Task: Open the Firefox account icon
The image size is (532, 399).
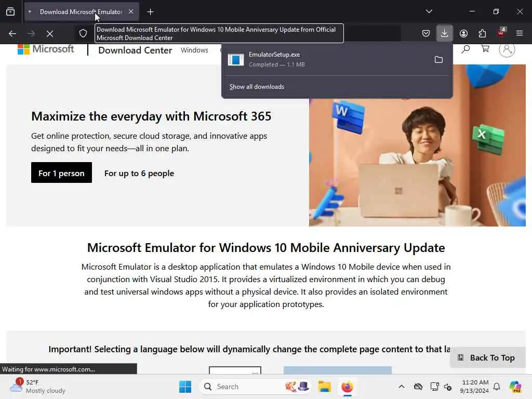Action: 463,33
